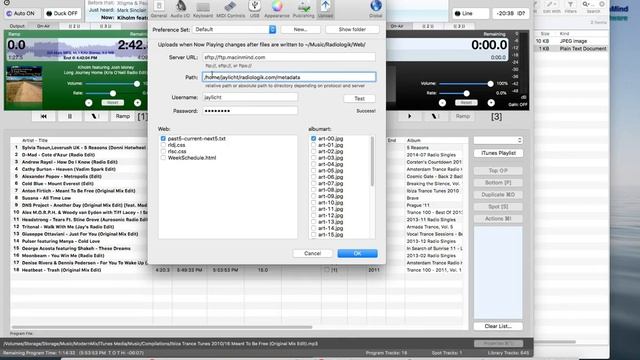Click the Show folder button
The height and width of the screenshot is (360, 640).
[352, 29]
